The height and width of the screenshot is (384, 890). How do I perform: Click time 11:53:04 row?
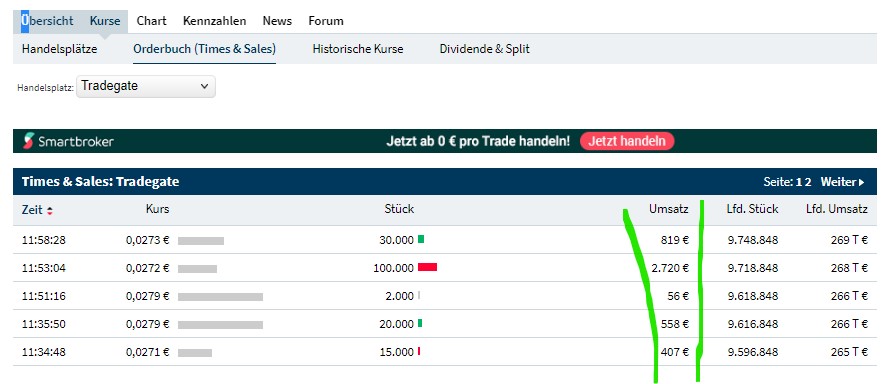point(44,268)
